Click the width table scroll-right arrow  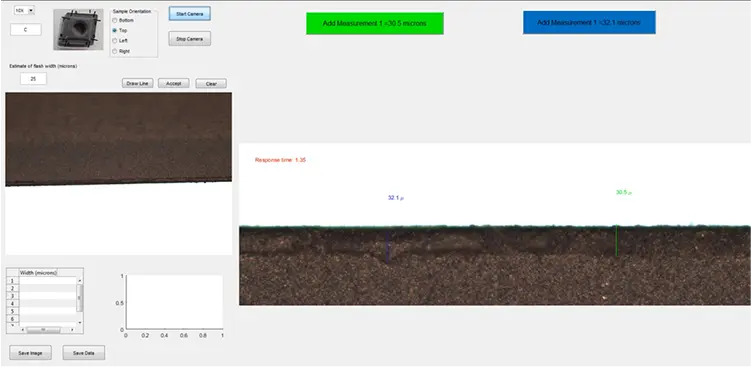pyautogui.click(x=72, y=330)
